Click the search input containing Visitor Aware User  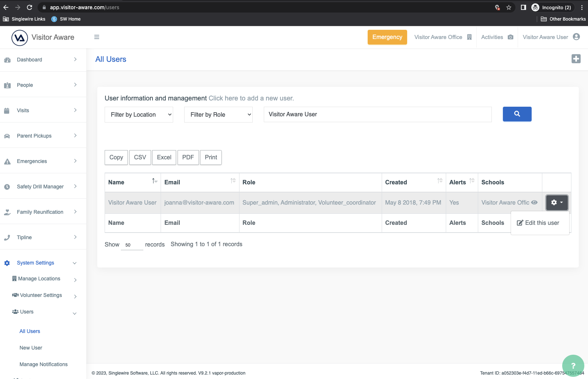coord(378,114)
